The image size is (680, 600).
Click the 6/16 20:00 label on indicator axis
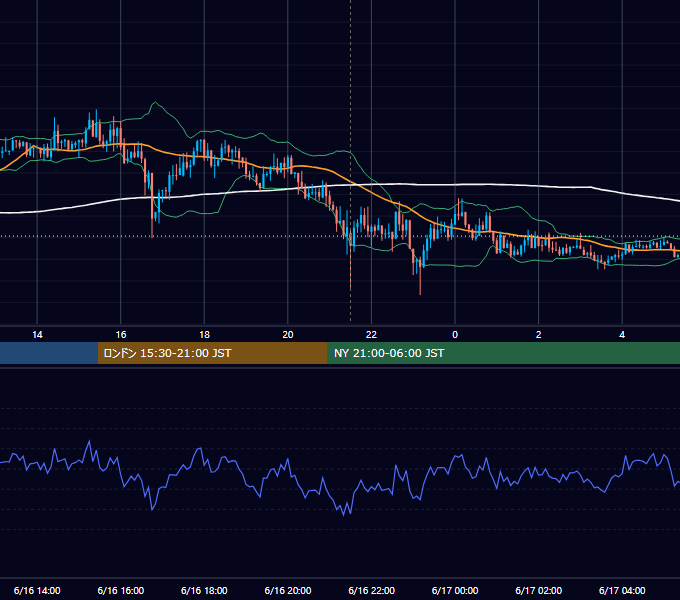coord(288,590)
